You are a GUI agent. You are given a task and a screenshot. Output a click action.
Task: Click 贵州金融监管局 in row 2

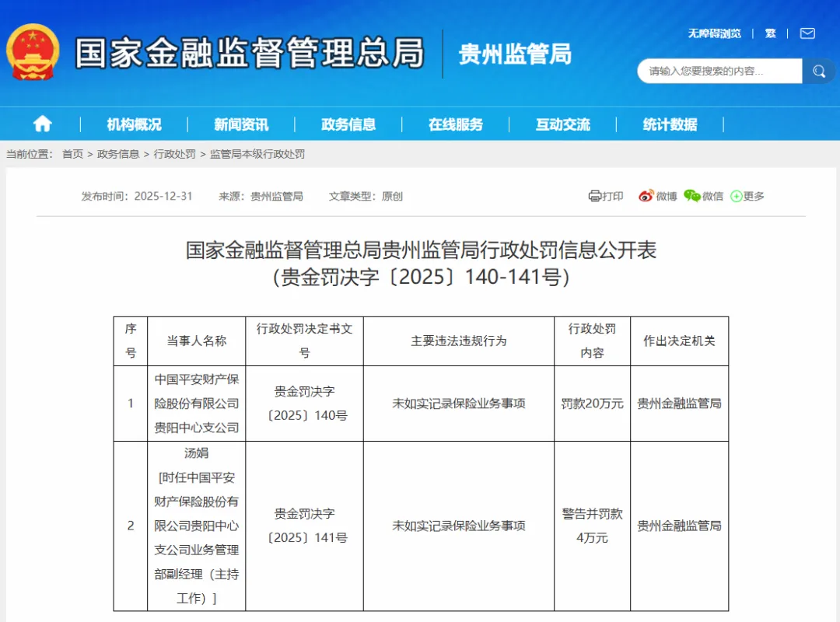(679, 526)
